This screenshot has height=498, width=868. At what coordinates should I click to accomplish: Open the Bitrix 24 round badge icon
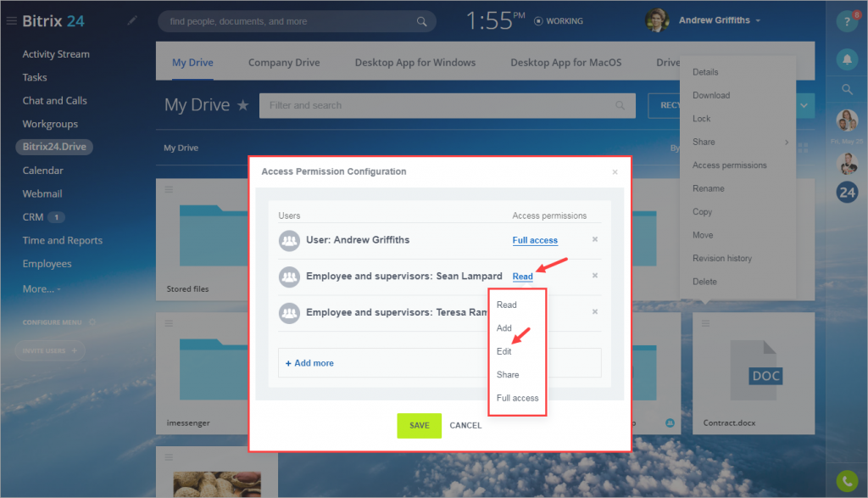pos(847,193)
